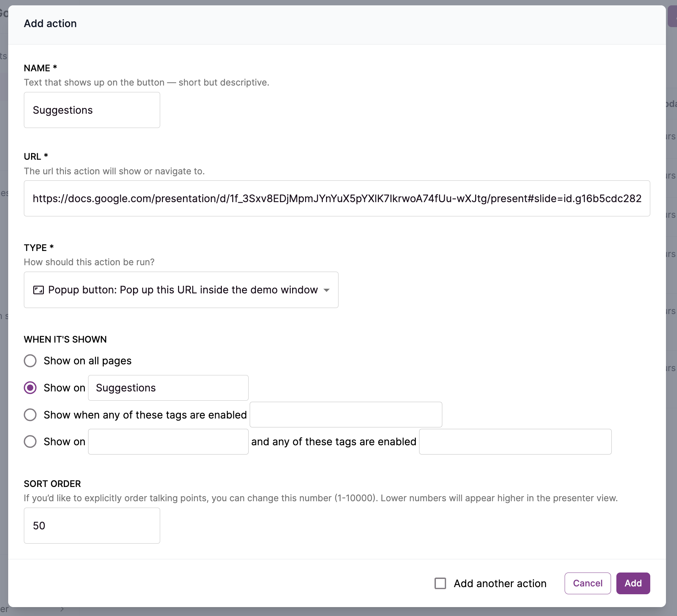
Task: Click tags field after 'Show when any of these tags are enabled'
Action: [x=346, y=415]
